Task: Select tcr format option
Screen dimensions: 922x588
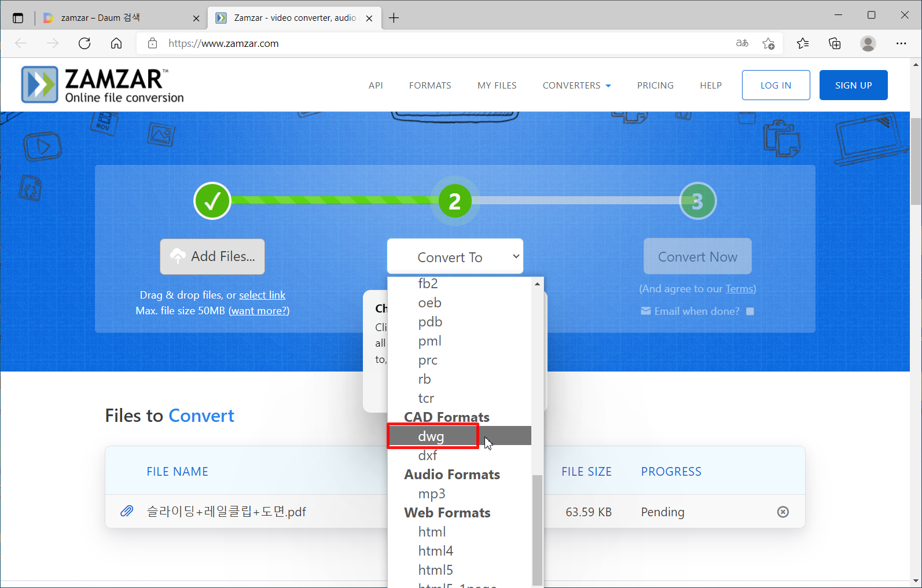Action: click(x=460, y=398)
